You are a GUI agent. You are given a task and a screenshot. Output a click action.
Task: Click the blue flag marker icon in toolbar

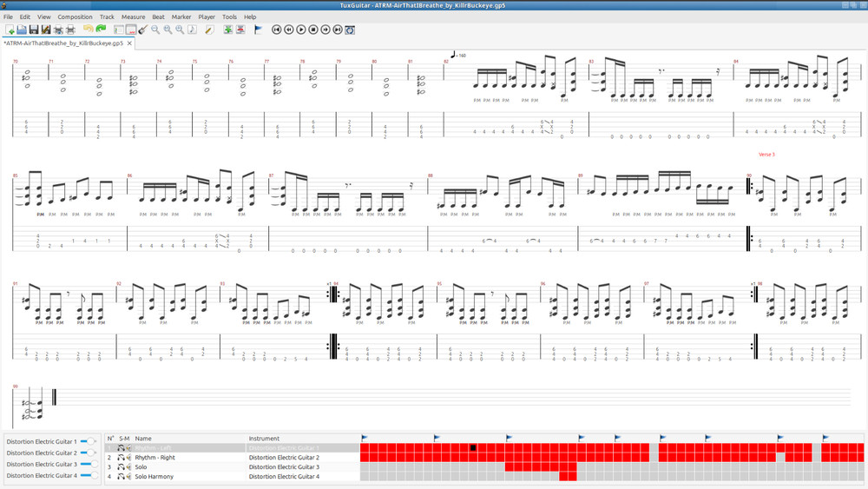258,30
